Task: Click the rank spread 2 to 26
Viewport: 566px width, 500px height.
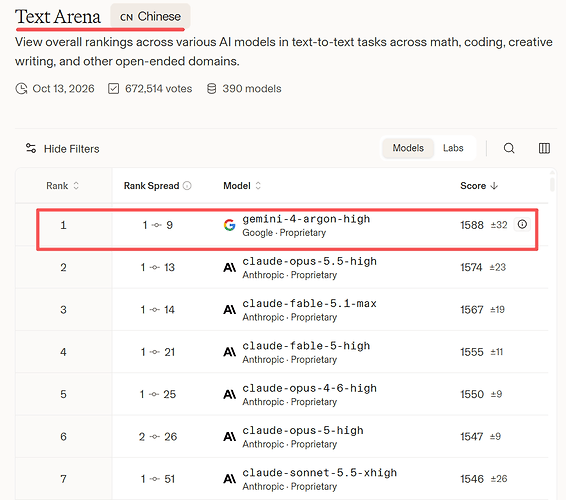Action: point(158,437)
